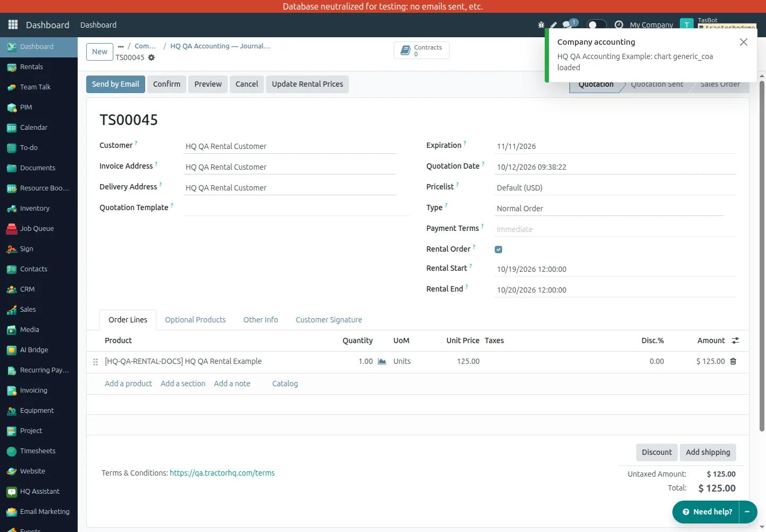Viewport: 766px width, 532px height.
Task: Toggle the dark mode switch in top bar
Action: (596, 25)
